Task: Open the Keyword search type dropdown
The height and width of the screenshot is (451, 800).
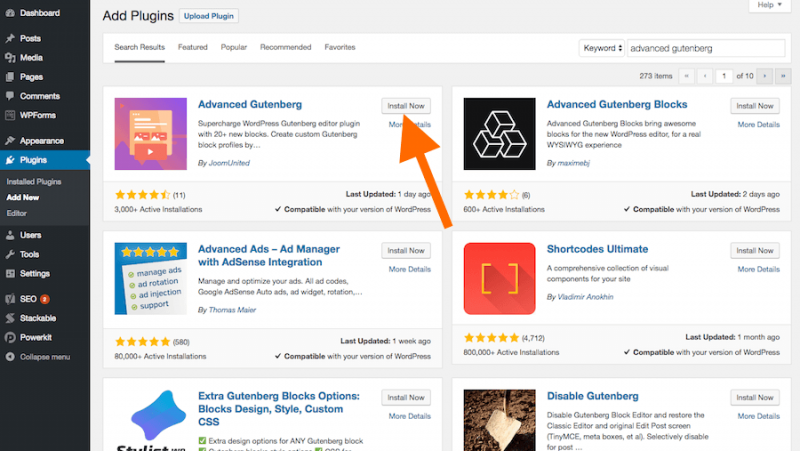Action: click(602, 48)
